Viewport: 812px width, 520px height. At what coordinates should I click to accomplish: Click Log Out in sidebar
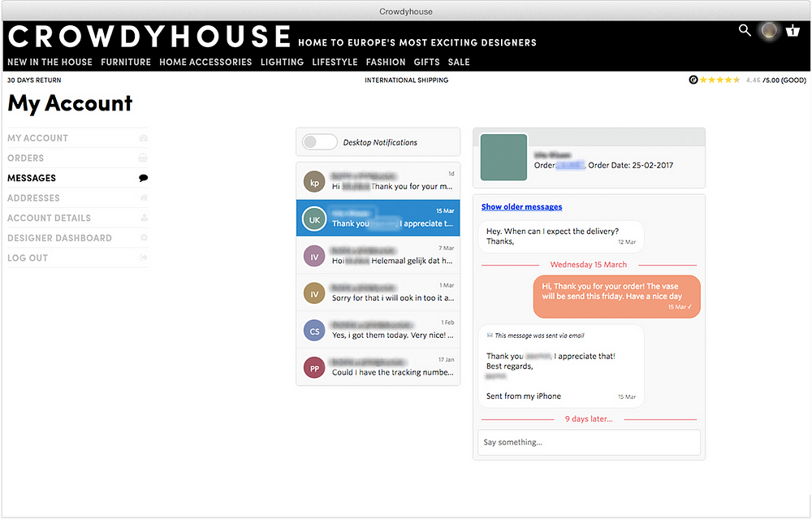78,258
